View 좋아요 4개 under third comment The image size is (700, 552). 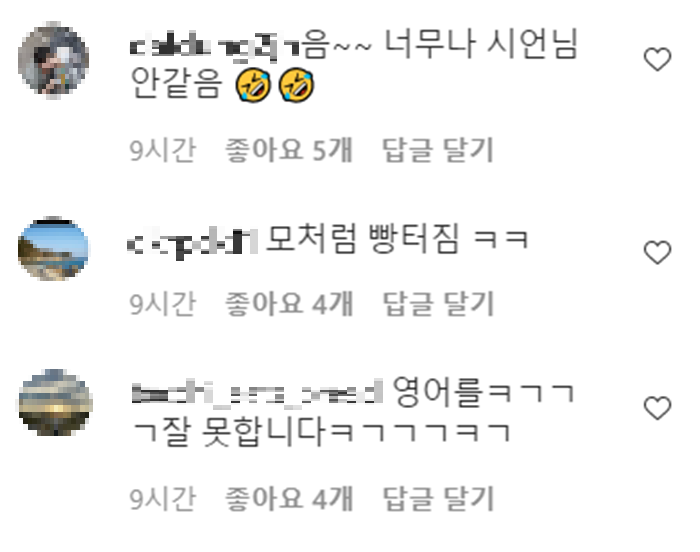tap(289, 498)
